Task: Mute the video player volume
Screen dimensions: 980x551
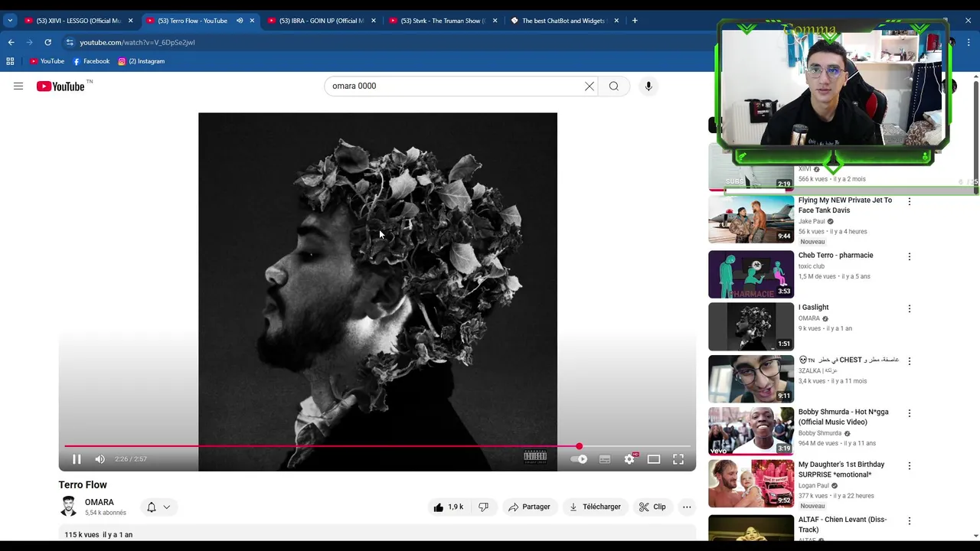Action: click(x=100, y=459)
